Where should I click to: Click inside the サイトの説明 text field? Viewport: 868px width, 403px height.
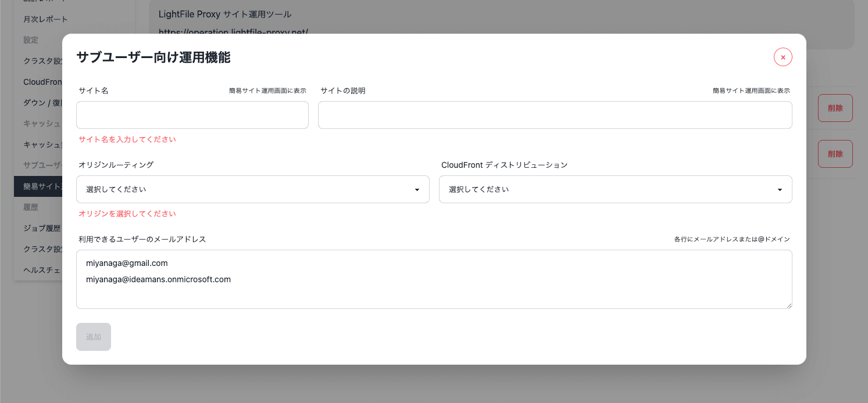pyautogui.click(x=555, y=115)
